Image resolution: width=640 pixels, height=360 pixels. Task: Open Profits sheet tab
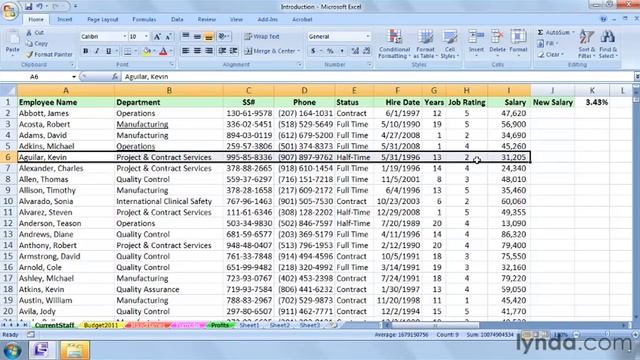(x=220, y=325)
